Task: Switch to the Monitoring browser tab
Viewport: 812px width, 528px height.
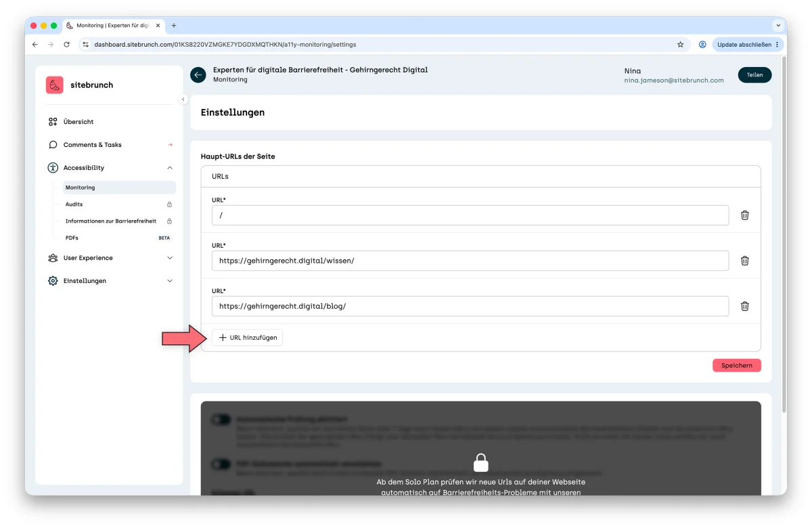Action: coord(113,26)
